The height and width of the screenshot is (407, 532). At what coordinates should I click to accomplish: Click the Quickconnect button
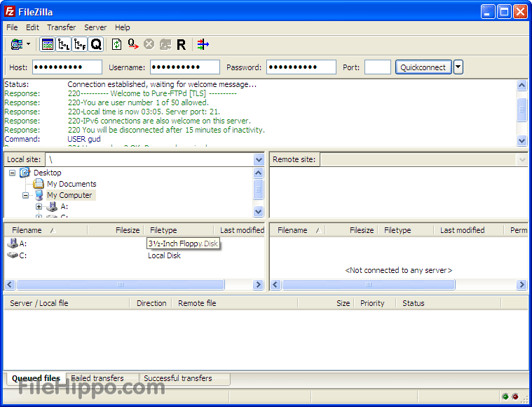[423, 67]
